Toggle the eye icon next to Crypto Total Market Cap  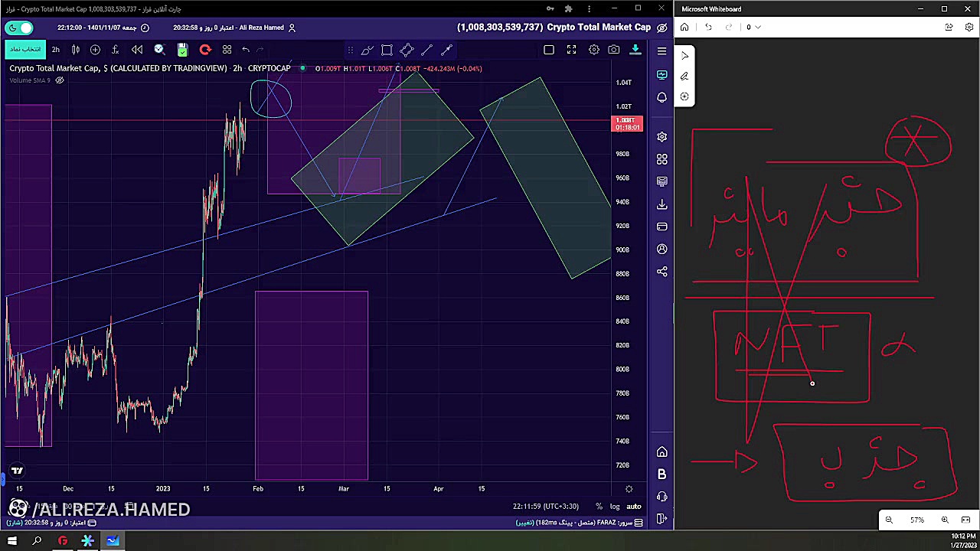click(662, 28)
